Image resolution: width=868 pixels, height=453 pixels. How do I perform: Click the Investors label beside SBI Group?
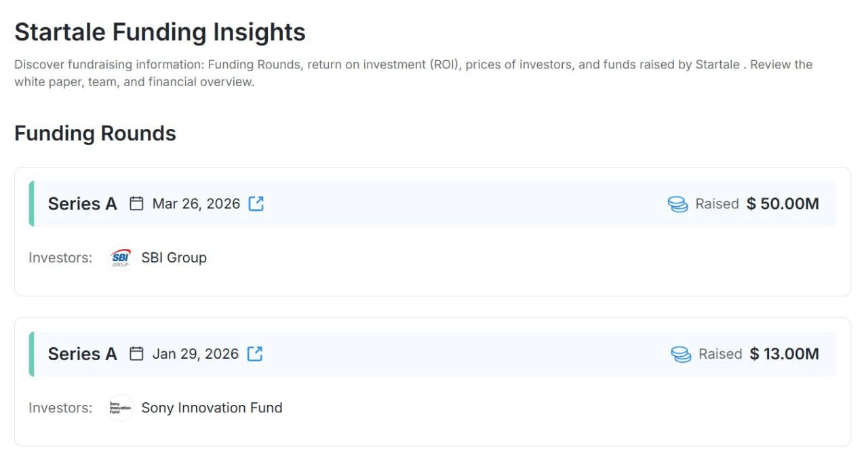(60, 258)
